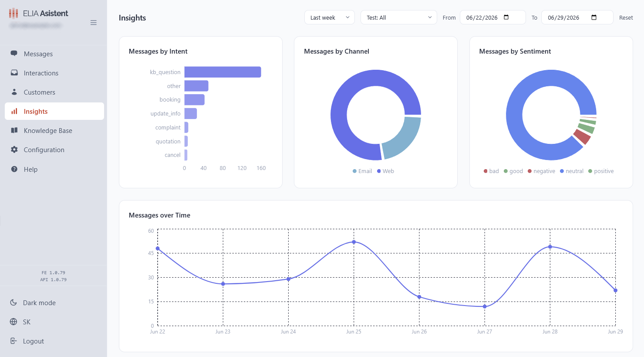644x357 pixels.
Task: Open Customers section
Action: [54, 92]
